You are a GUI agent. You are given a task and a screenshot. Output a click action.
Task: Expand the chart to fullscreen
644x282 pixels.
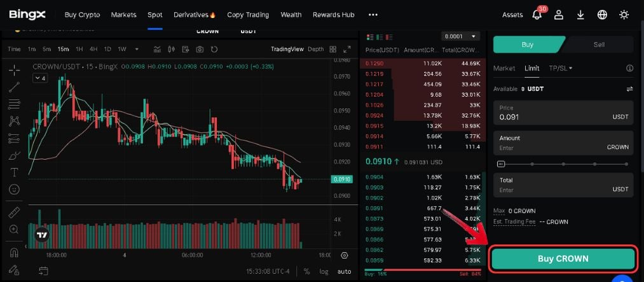pos(347,49)
